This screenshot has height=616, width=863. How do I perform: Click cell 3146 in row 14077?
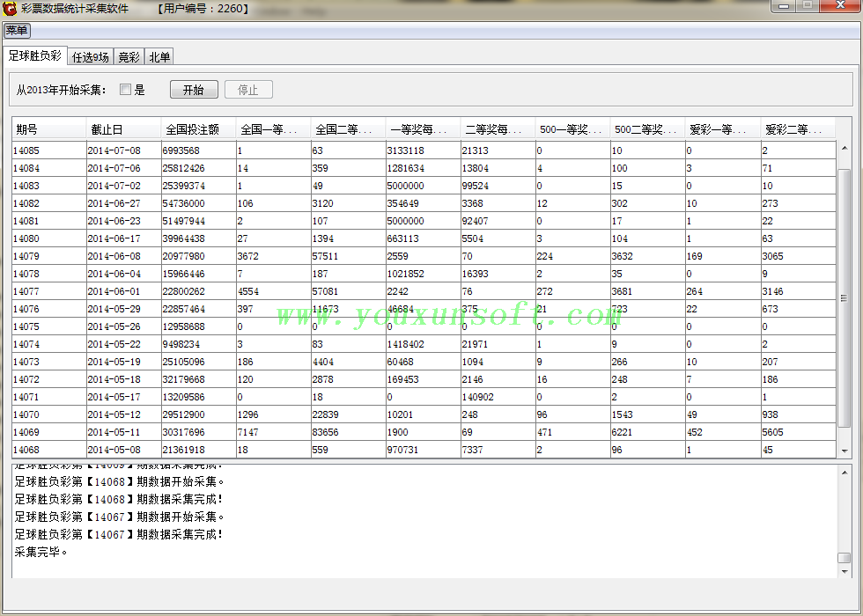pyautogui.click(x=798, y=291)
